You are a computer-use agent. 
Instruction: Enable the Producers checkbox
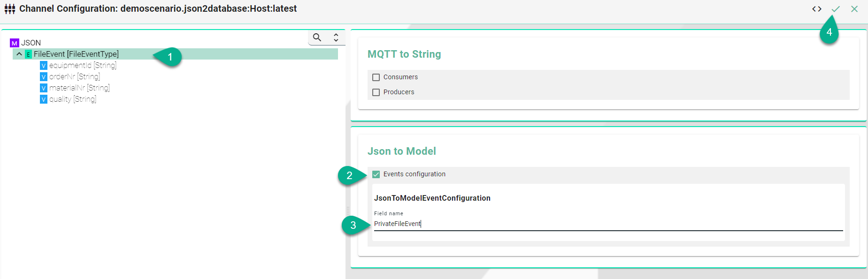click(376, 92)
